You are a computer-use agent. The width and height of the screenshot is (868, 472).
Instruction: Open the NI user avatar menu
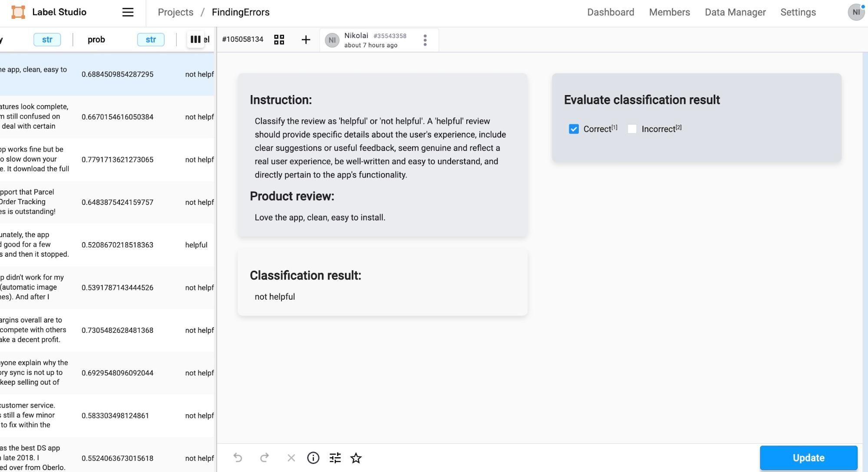[856, 12]
